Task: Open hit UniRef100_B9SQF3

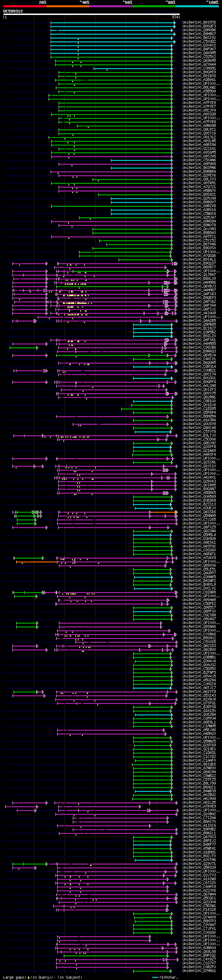Action: tap(199, 26)
